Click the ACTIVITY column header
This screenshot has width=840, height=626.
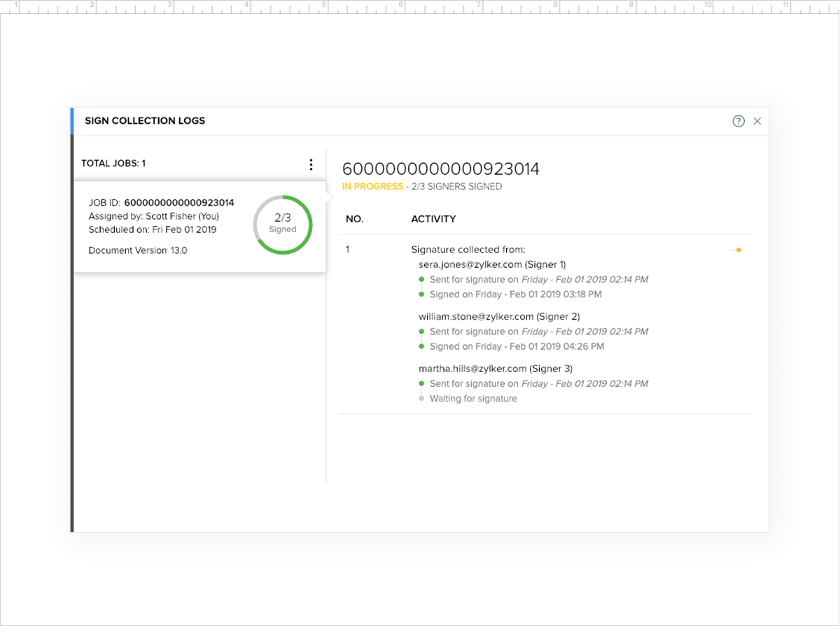tap(433, 219)
